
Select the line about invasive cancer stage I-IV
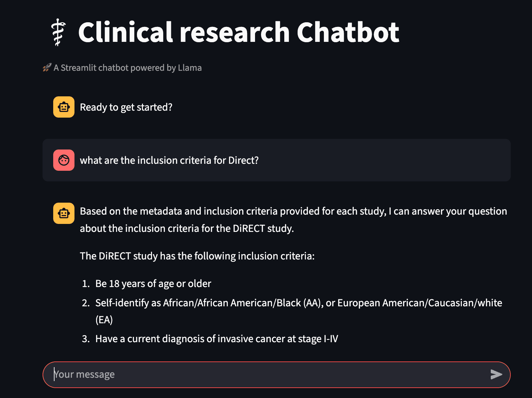pyautogui.click(x=216, y=339)
